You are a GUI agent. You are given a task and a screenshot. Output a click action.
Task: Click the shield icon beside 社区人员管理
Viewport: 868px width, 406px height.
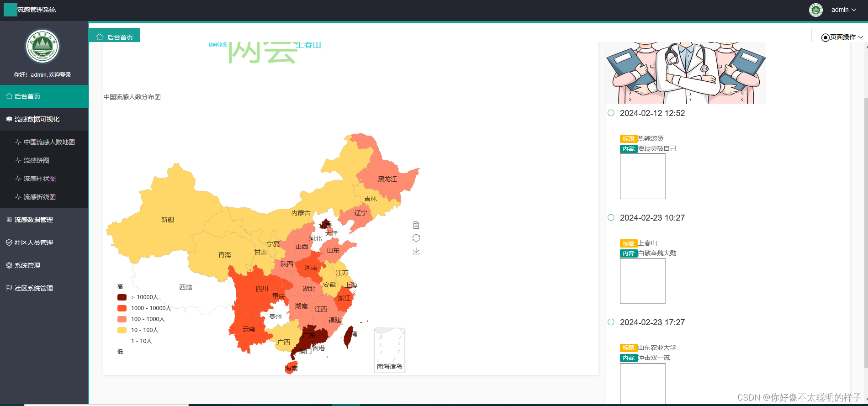(x=9, y=243)
